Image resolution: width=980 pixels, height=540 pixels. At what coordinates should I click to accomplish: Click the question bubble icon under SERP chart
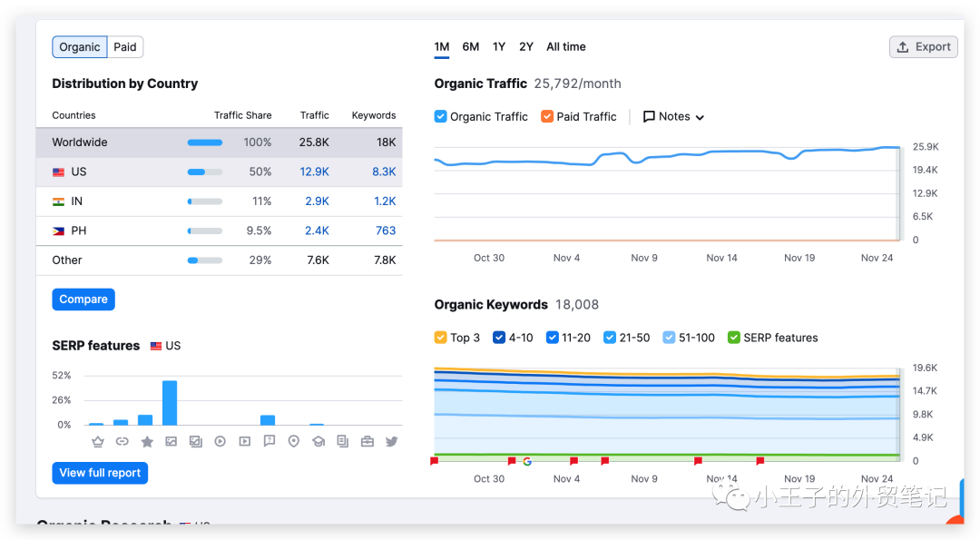coord(269,442)
